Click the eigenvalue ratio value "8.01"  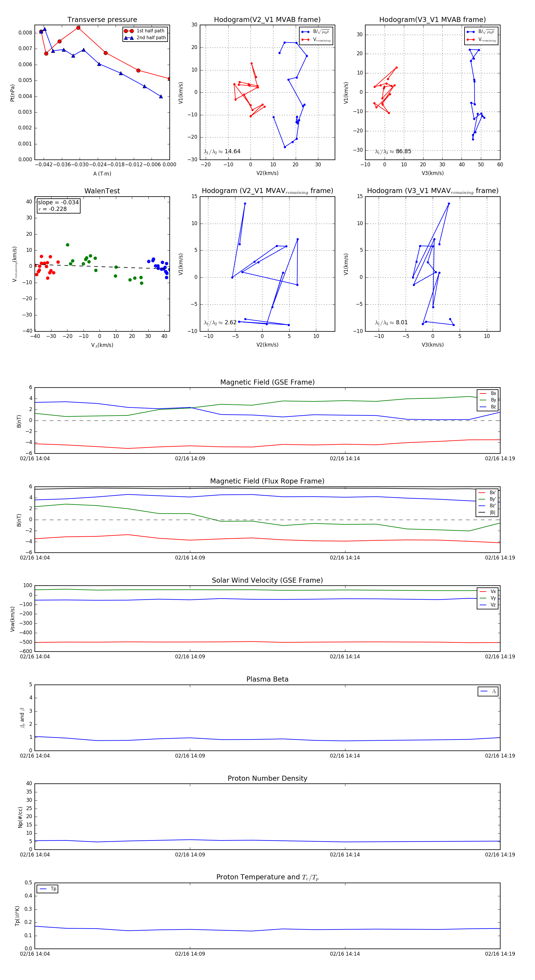(x=402, y=322)
